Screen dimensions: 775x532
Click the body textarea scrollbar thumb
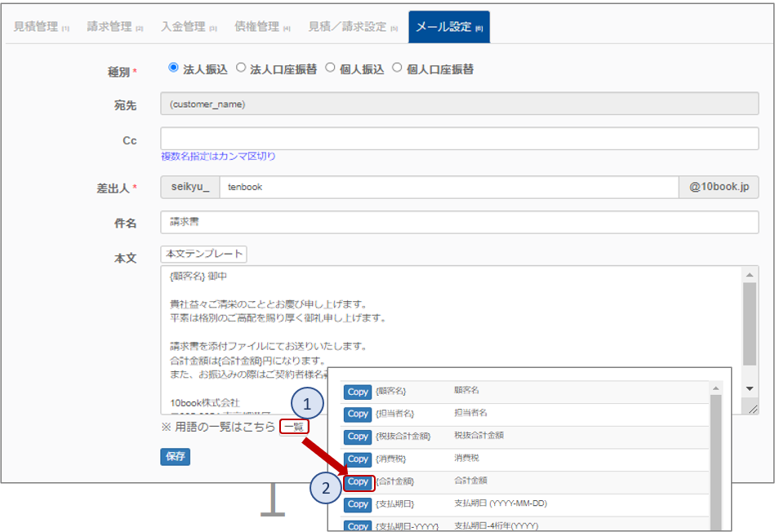click(x=750, y=324)
